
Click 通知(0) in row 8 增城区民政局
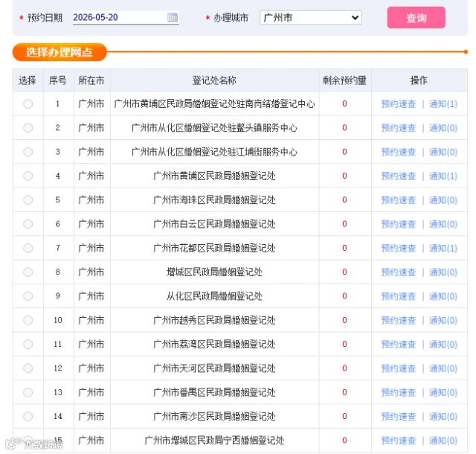443,272
